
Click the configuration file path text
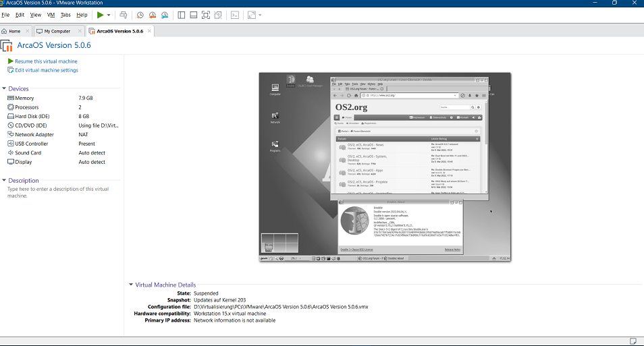(281, 307)
